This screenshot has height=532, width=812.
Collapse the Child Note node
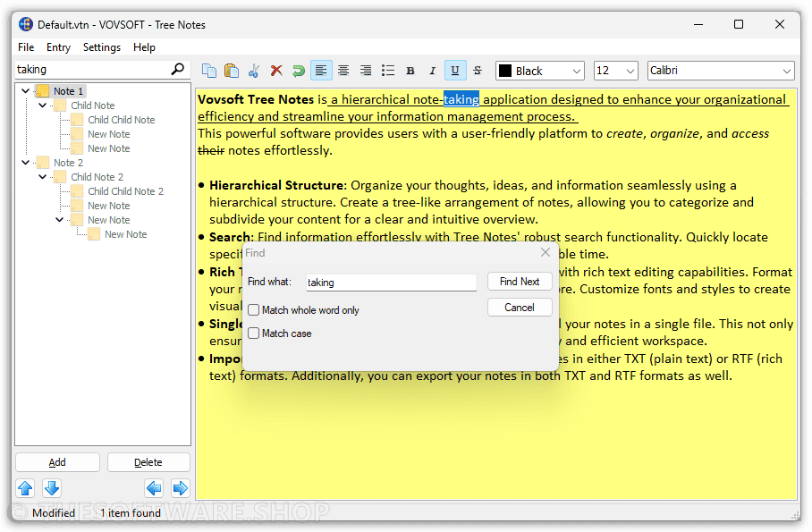42,106
